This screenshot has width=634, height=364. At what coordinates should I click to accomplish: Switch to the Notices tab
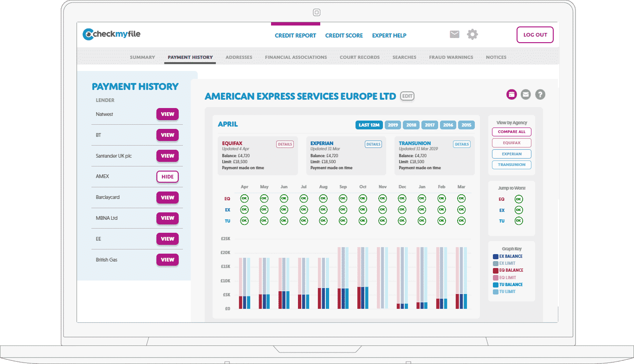[496, 57]
